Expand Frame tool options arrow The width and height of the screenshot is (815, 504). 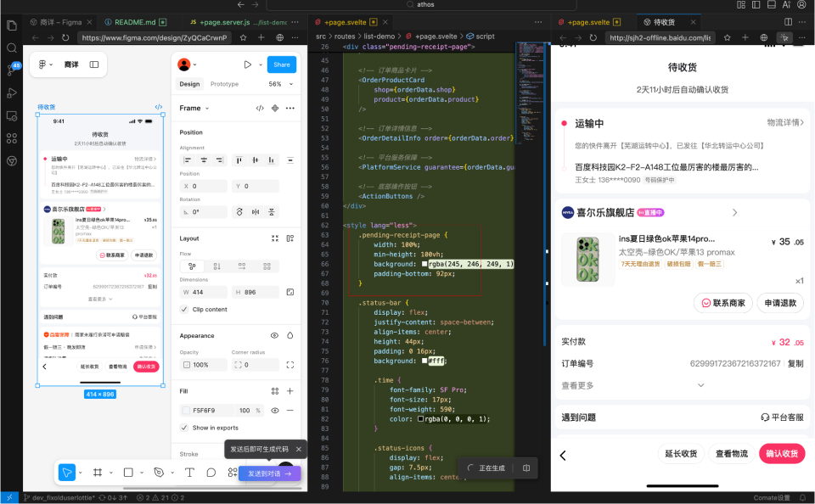tap(110, 473)
